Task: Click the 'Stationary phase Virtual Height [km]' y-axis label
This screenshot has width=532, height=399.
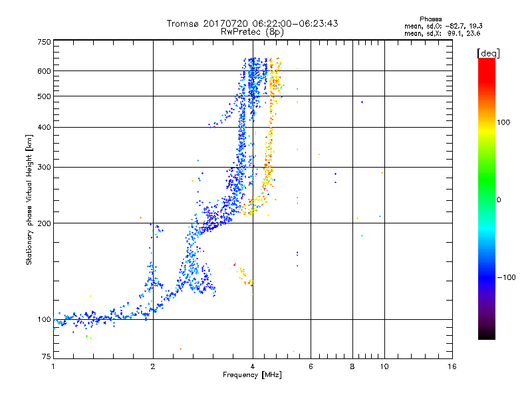Action: click(x=29, y=199)
